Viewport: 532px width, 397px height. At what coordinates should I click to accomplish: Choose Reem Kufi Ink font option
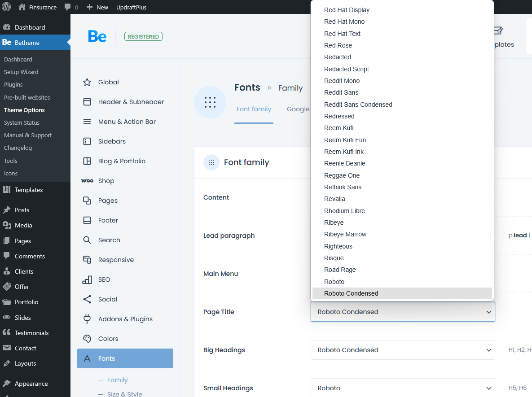tap(402, 152)
